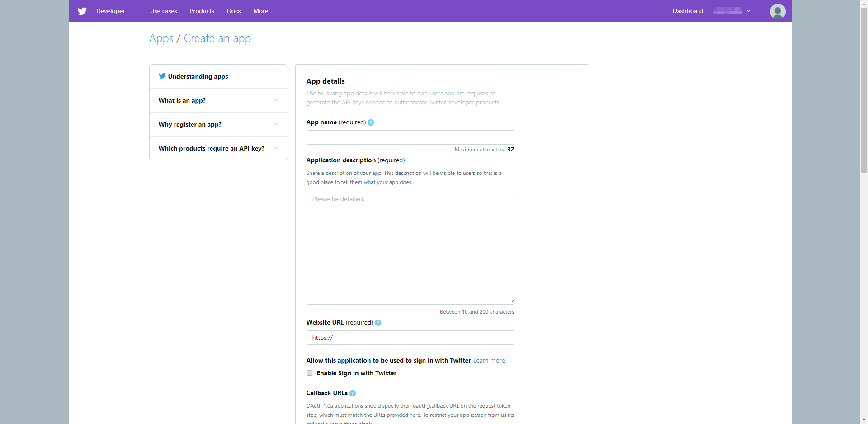Click the Twitter bird logo
Viewport: 868px width, 424px height.
82,11
